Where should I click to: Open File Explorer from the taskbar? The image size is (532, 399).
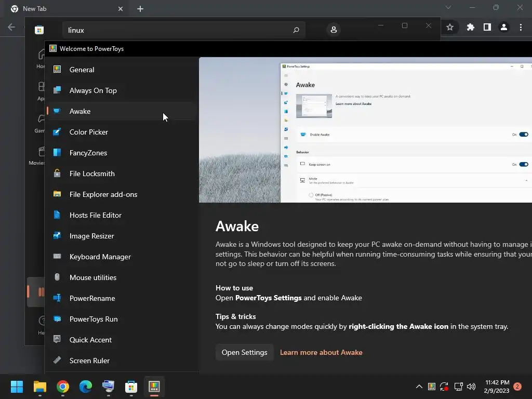(39, 387)
